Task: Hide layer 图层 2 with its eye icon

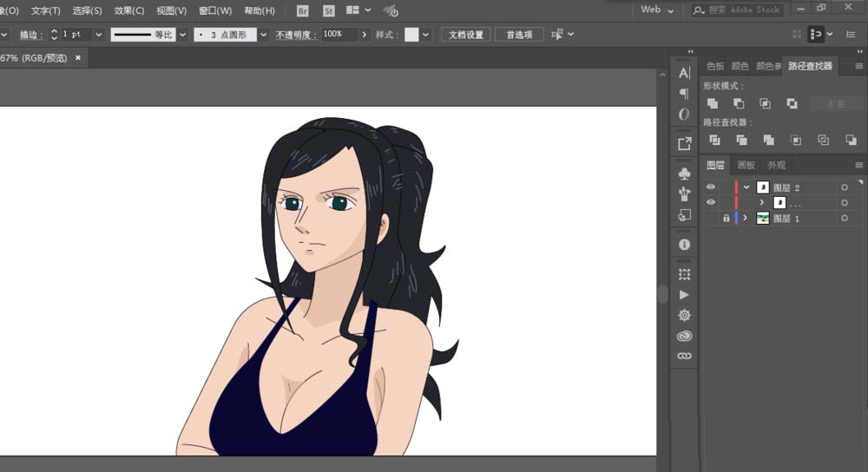Action: (711, 187)
